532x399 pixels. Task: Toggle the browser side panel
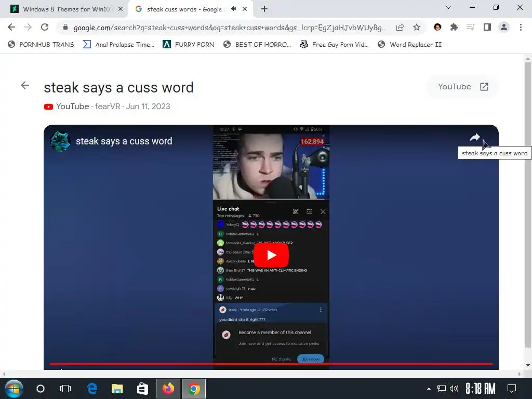(487, 27)
